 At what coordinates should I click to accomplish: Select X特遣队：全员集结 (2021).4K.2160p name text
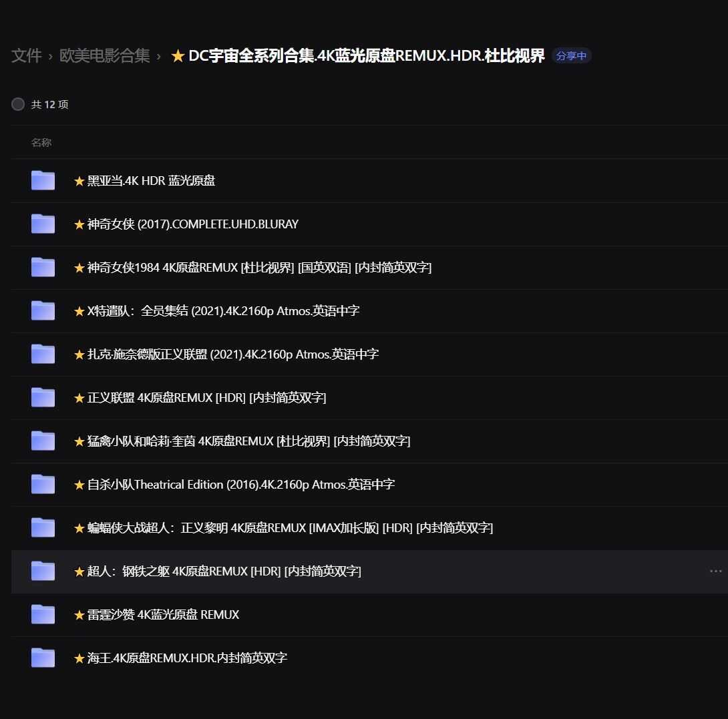click(x=223, y=311)
